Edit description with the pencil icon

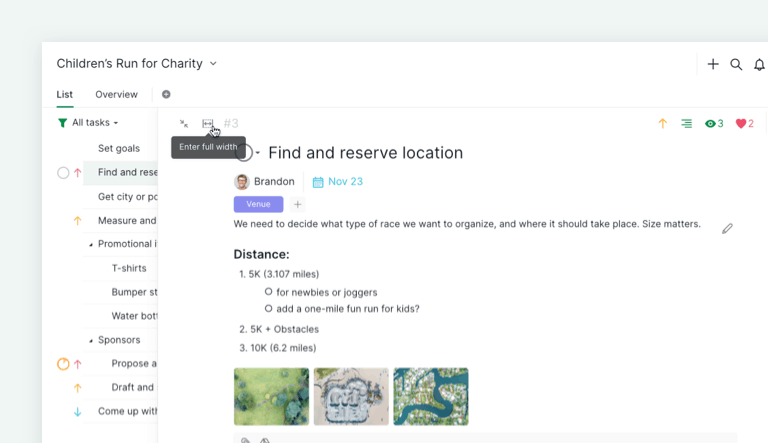coord(727,228)
